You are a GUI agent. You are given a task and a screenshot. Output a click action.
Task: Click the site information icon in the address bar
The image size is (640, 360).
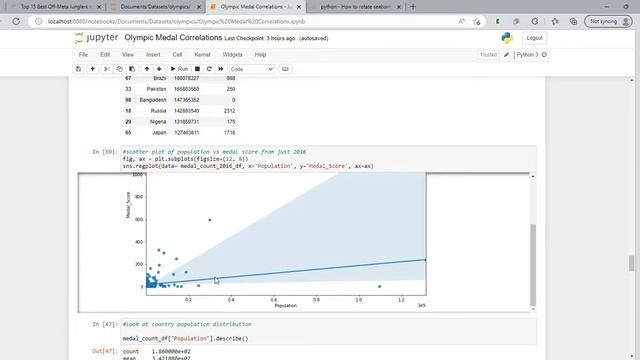pyautogui.click(x=38, y=22)
